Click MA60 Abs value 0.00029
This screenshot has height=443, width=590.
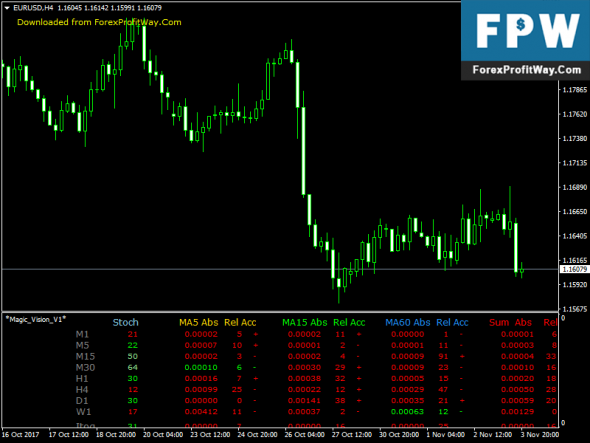click(x=408, y=390)
